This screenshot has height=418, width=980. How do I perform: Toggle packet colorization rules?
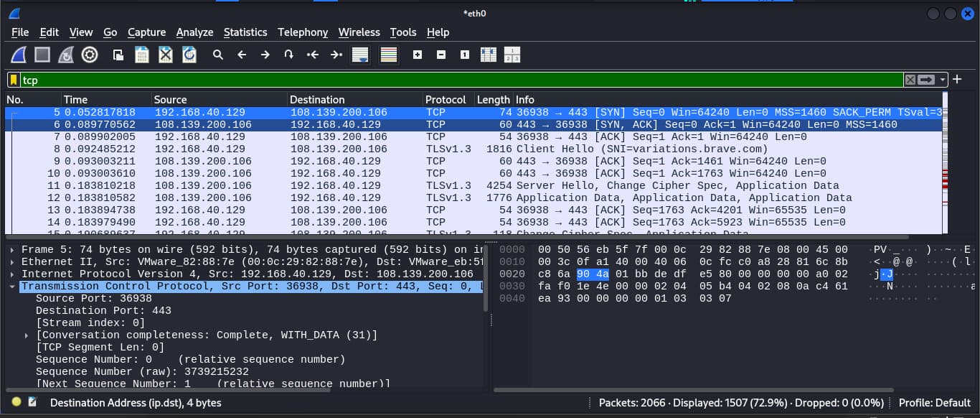pyautogui.click(x=389, y=55)
